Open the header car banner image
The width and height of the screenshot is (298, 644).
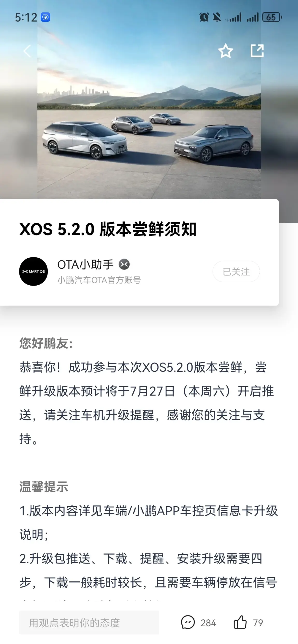(149, 104)
